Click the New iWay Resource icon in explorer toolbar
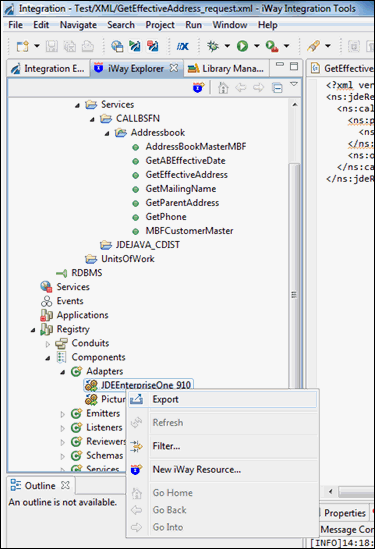 [199, 87]
